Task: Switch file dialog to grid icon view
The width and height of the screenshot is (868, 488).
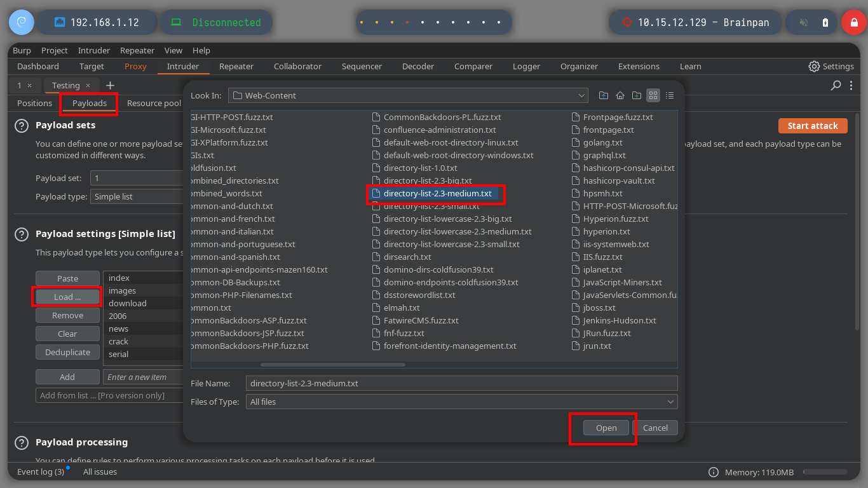Action: click(x=653, y=95)
